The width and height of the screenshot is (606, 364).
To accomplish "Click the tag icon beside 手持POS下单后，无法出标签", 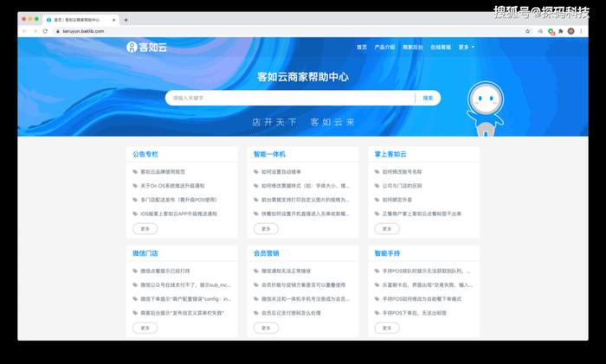I will click(377, 313).
